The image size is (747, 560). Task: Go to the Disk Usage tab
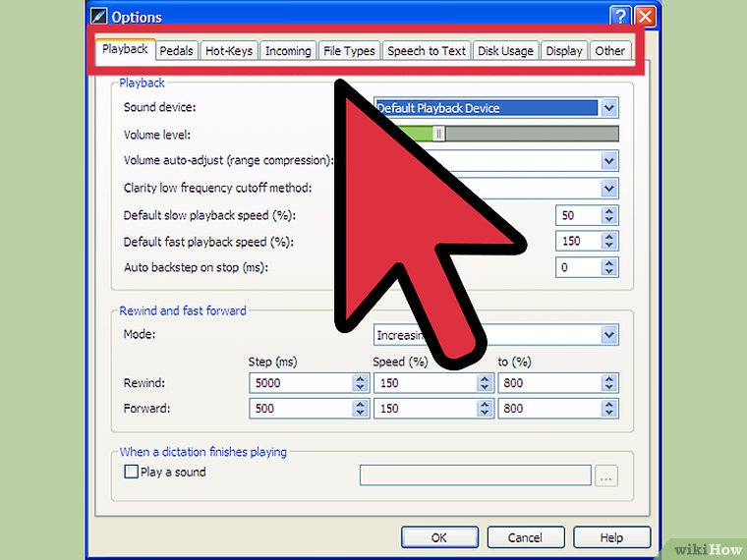coord(505,51)
